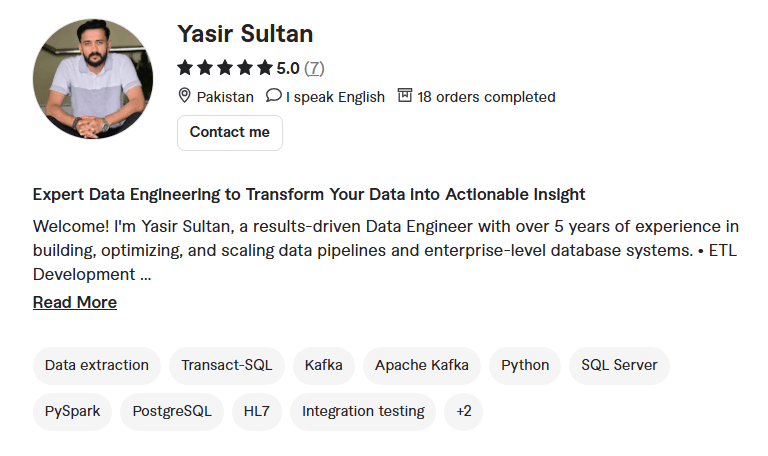768x456 pixels.
Task: Click the location pin icon beside Pakistan
Action: point(184,96)
